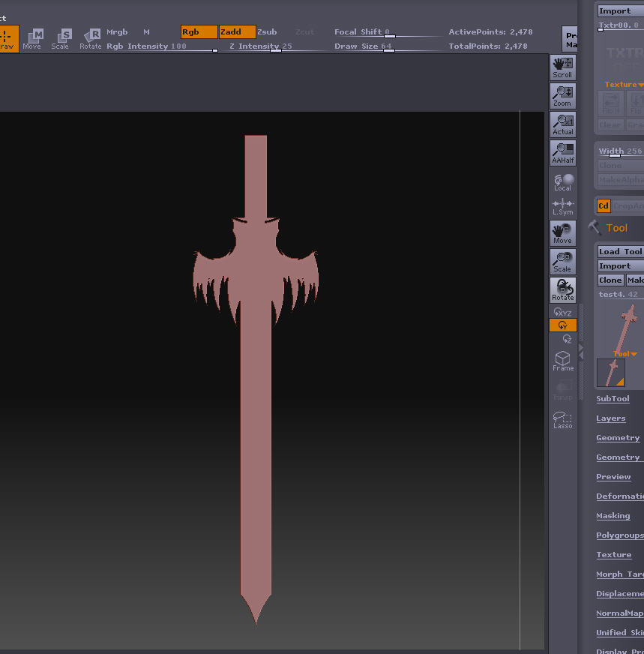Open the Layers section in Tool palette
Viewport: 644px width, 654px height.
pyautogui.click(x=610, y=418)
